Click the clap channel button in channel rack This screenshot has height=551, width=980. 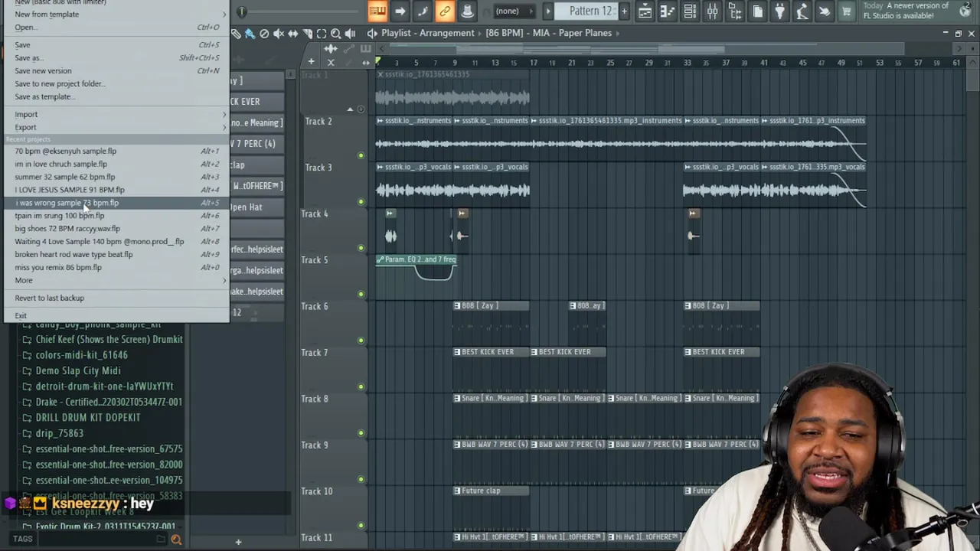[256, 165]
